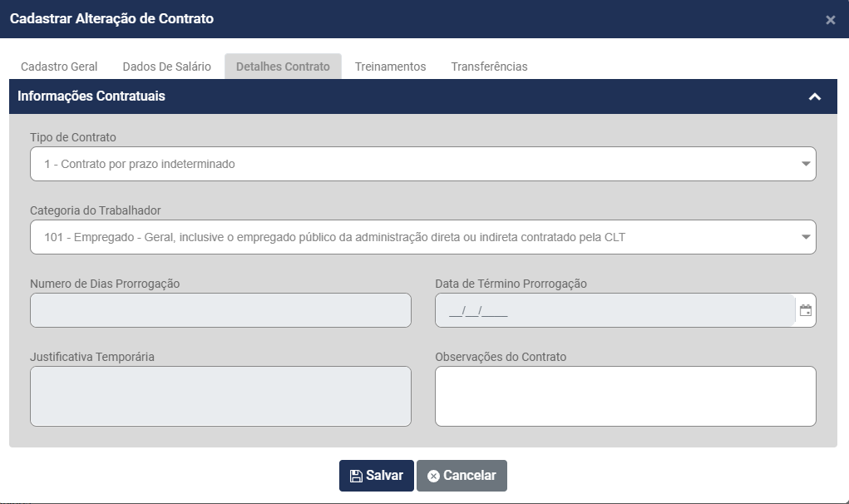
Task: Collapse the Informações Contratuais panel chevron
Action: point(815,96)
